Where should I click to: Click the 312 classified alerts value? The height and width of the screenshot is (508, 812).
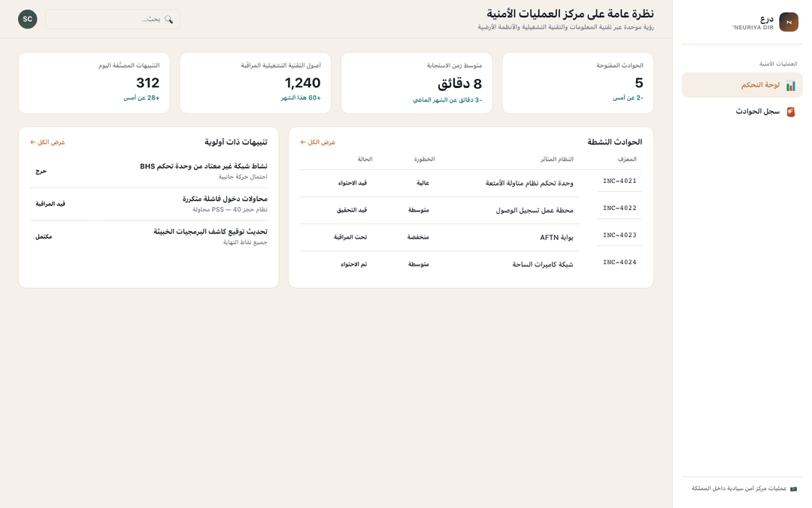click(x=147, y=83)
